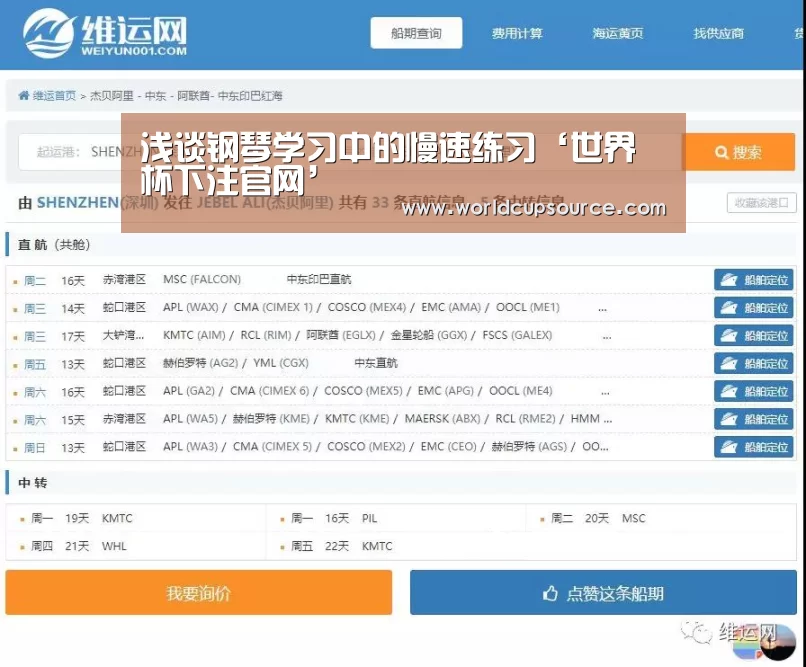Click the 中东直航 label
The width and height of the screenshot is (806, 667).
(376, 363)
